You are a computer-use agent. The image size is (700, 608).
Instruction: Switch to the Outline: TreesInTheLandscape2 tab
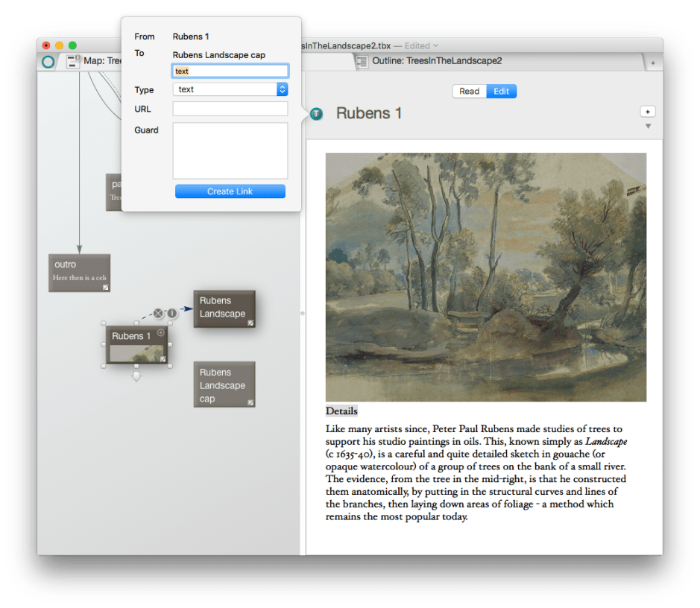(x=436, y=61)
